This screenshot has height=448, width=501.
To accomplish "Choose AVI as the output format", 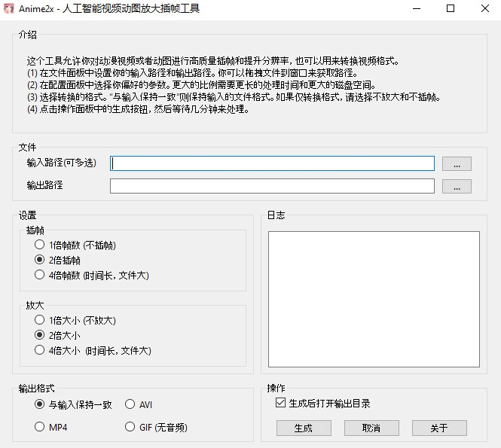I will 130,404.
